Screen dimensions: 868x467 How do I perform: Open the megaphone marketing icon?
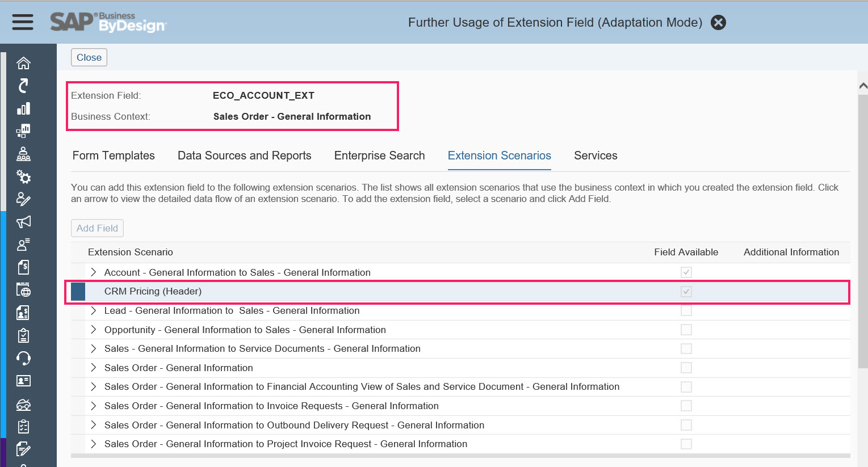23,222
